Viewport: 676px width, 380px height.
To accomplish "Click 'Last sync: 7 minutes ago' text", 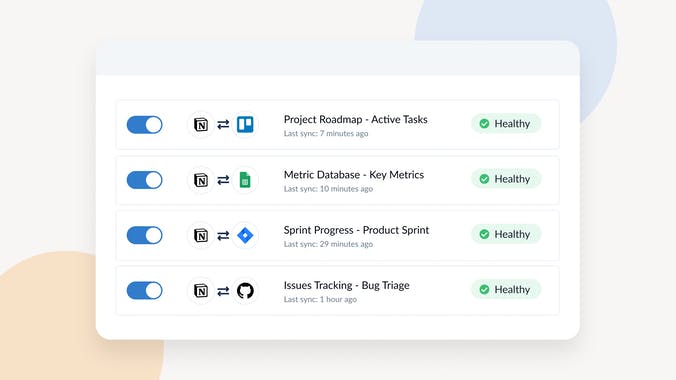I will tap(326, 134).
